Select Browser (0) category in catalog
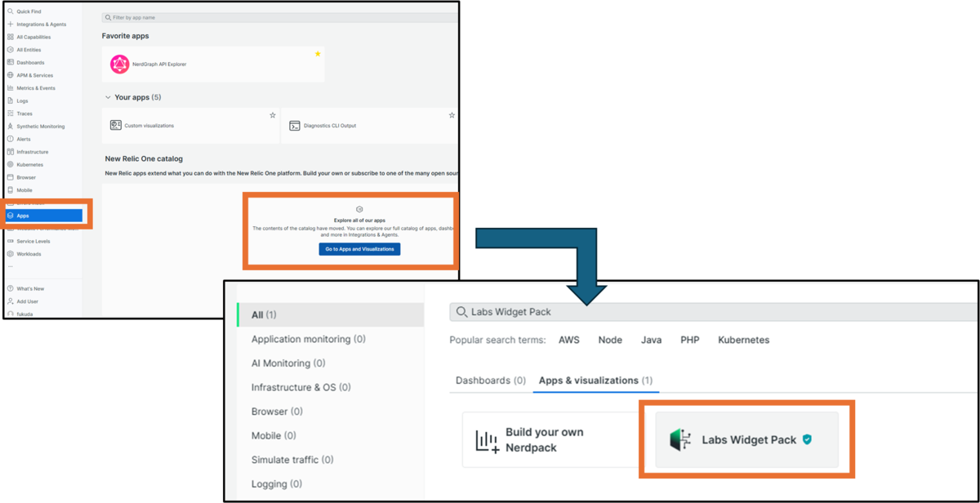Screen dimensions: 980x503 point(277,412)
